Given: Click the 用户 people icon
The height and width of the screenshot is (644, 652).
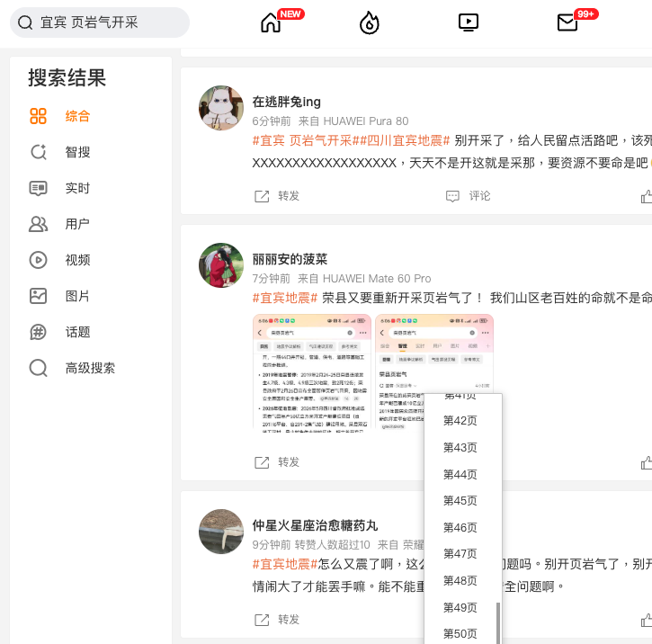Looking at the screenshot, I should [39, 224].
